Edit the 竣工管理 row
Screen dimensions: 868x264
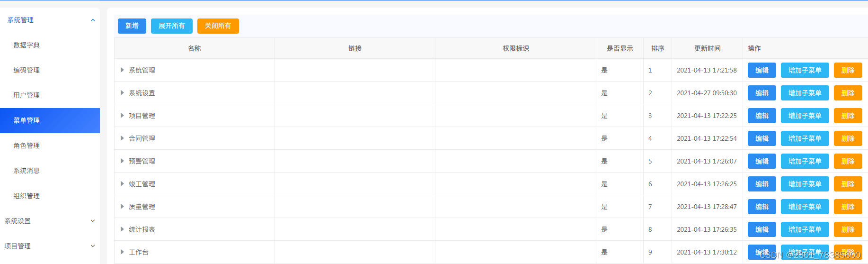[x=762, y=184]
